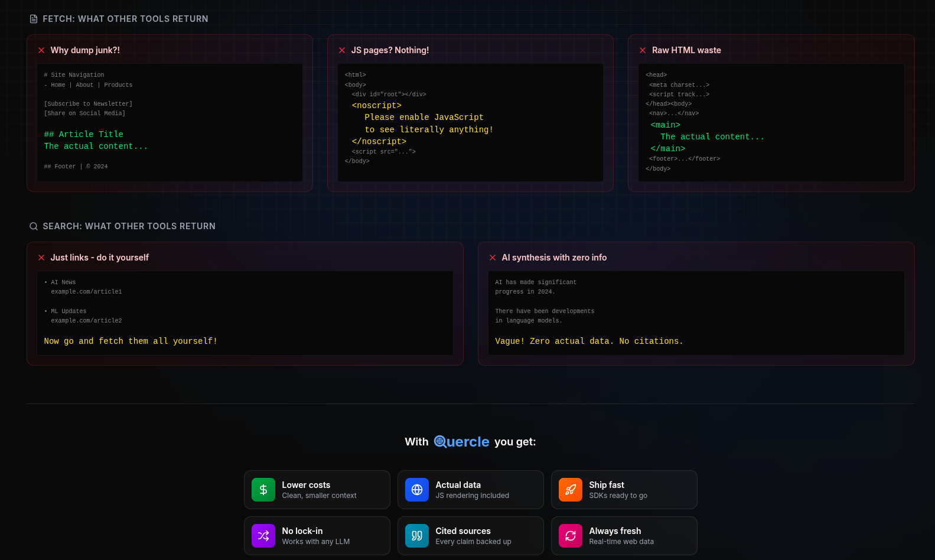Click the 'Just links - do it yourself' title
Screen dimensions: 935x560
coord(99,258)
